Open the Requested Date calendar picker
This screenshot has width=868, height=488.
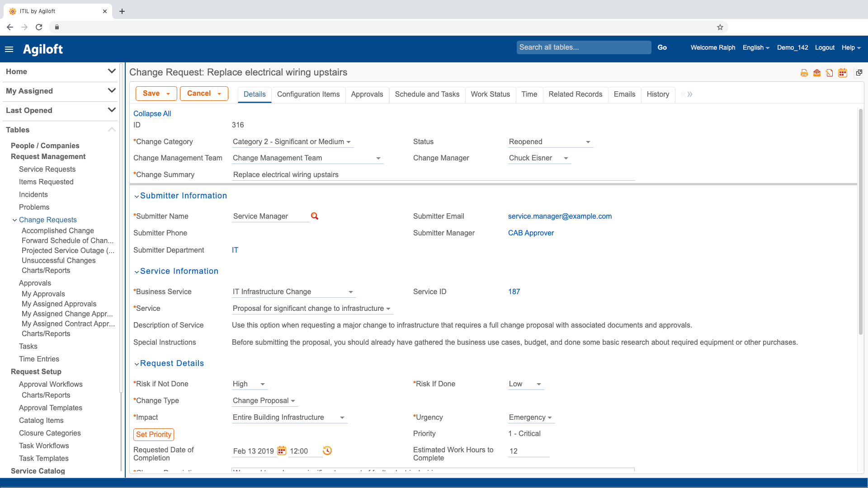[282, 450]
